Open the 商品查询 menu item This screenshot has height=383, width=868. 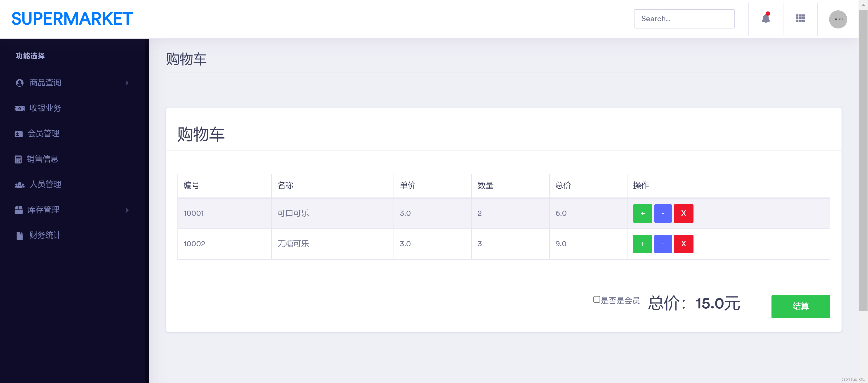[45, 83]
